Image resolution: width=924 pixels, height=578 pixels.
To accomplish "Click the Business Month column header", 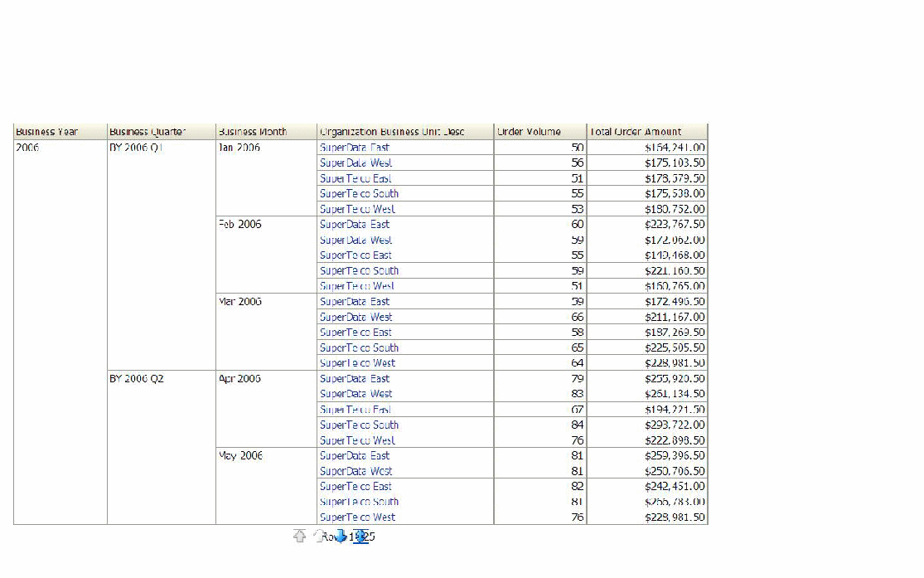I will point(266,132).
